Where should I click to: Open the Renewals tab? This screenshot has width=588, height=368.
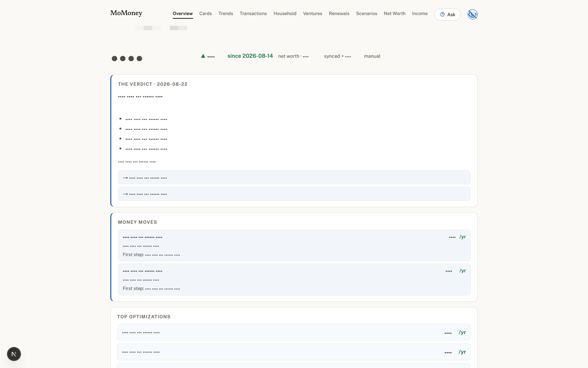[x=339, y=14]
